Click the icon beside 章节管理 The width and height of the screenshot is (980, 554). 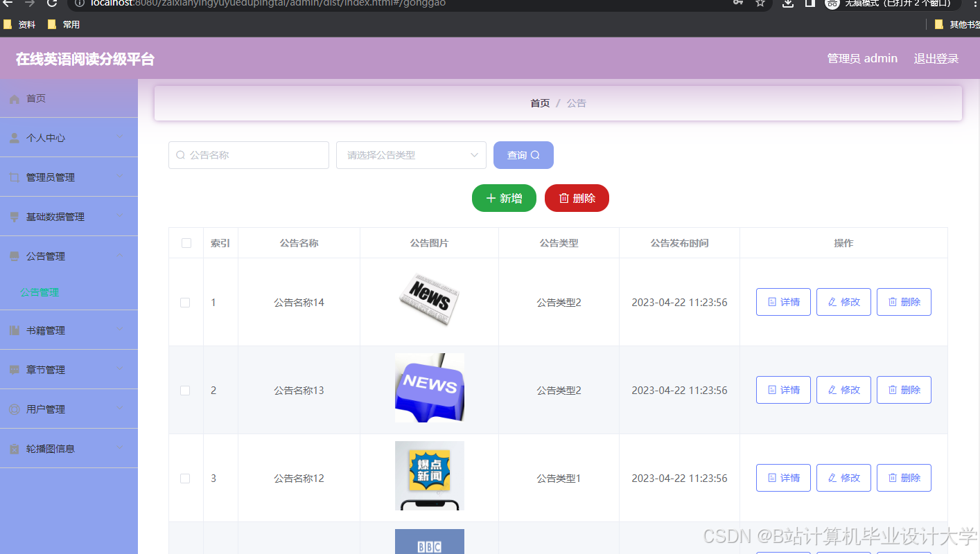coord(15,370)
